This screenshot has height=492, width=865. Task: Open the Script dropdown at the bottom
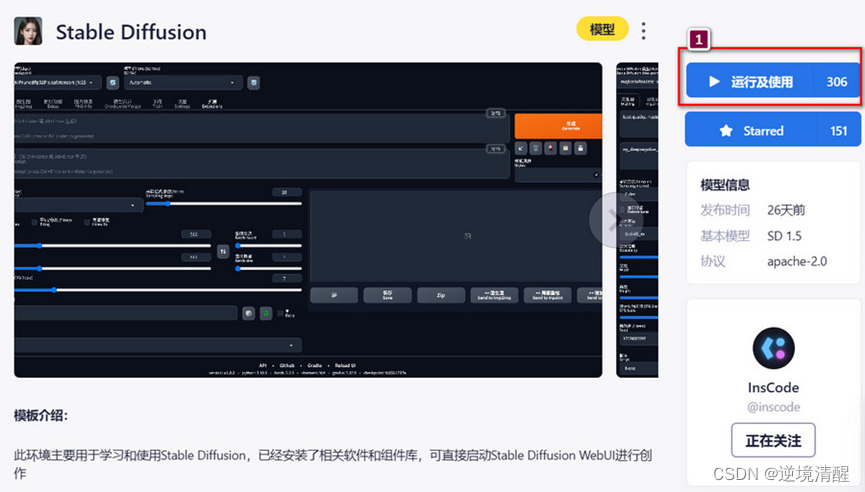tap(158, 345)
